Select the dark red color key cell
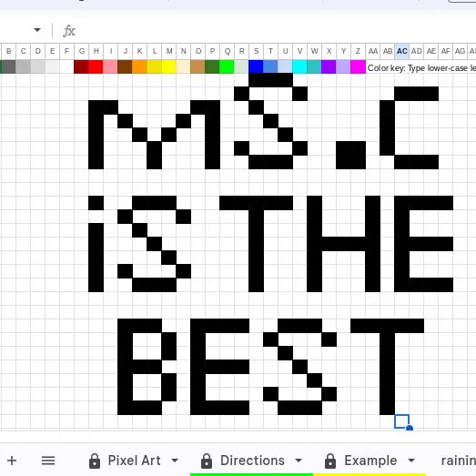Viewport: 476px width, 476px height. (x=81, y=67)
